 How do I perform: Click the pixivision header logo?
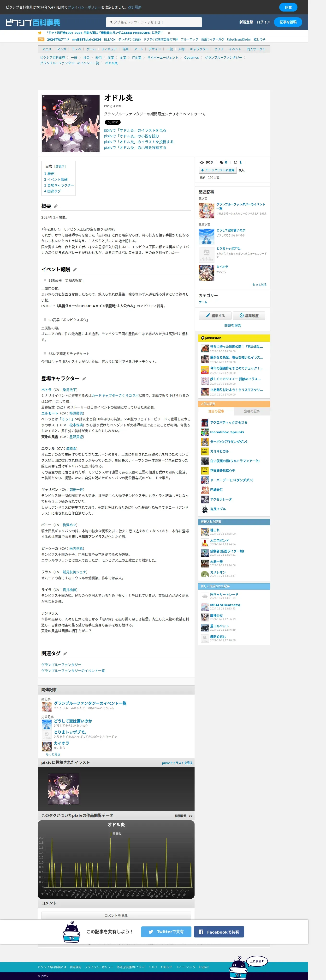tap(211, 338)
